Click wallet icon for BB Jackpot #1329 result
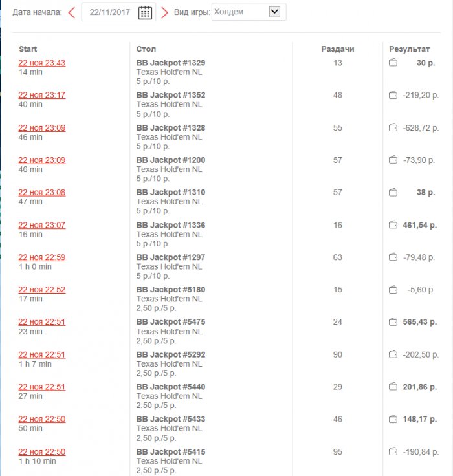This screenshot has height=476, width=453. coord(392,63)
